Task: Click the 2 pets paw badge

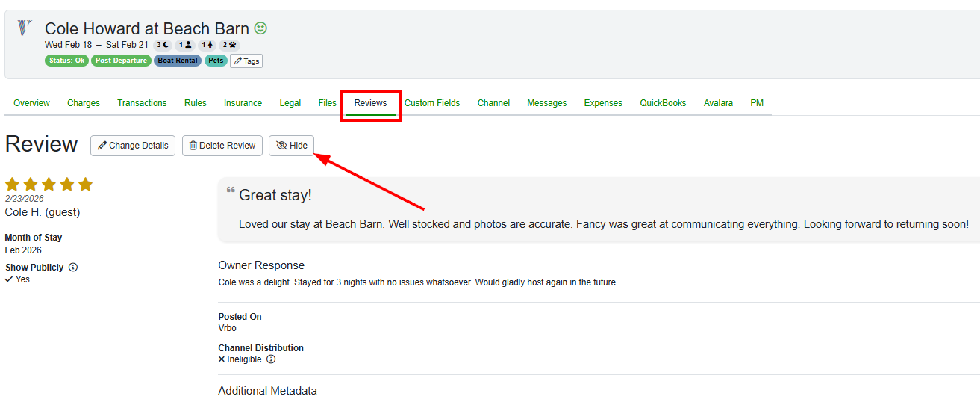Action: point(229,45)
